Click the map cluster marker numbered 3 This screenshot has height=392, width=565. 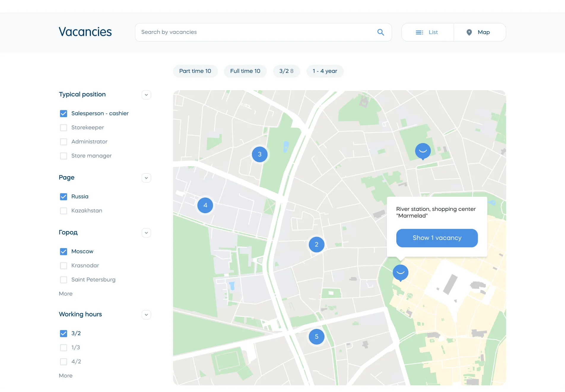pyautogui.click(x=260, y=154)
